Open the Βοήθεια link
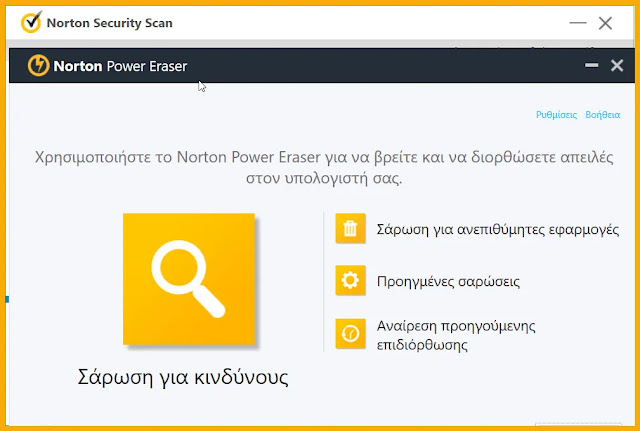 pyautogui.click(x=602, y=115)
